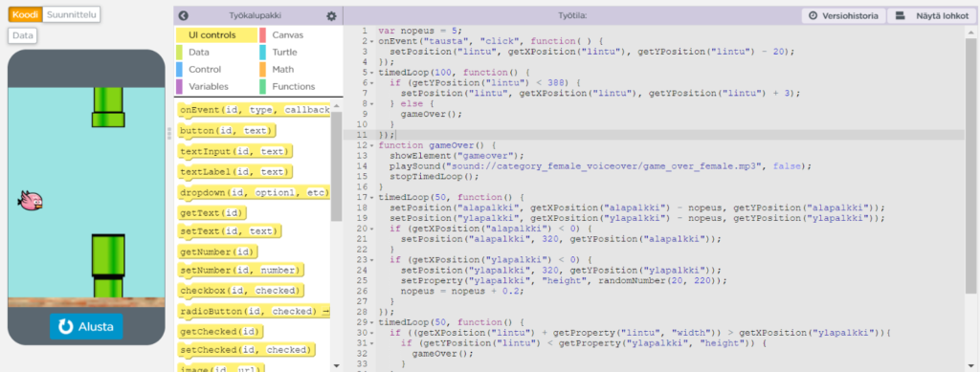Click the textLabel(id, text) block
The width and height of the screenshot is (980, 372).
(x=235, y=171)
